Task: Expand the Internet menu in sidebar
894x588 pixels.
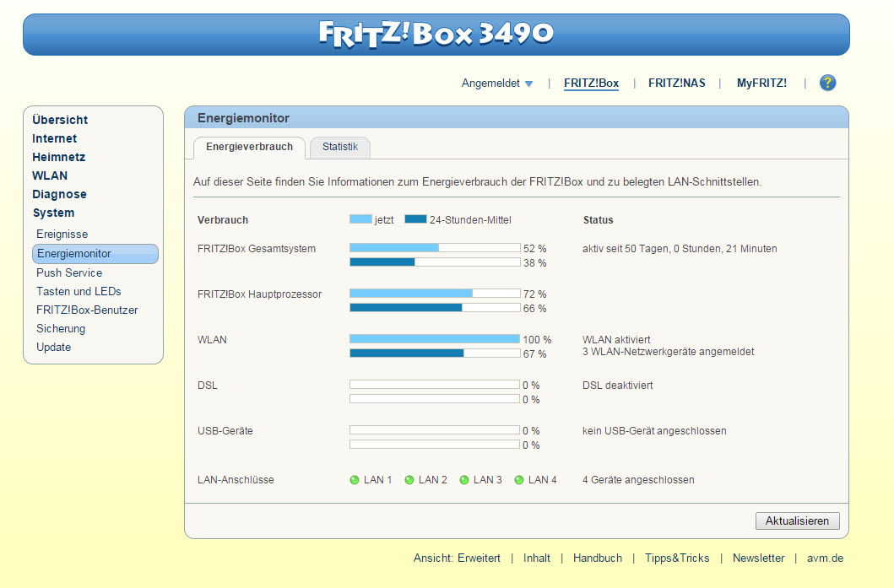Action: [x=55, y=138]
